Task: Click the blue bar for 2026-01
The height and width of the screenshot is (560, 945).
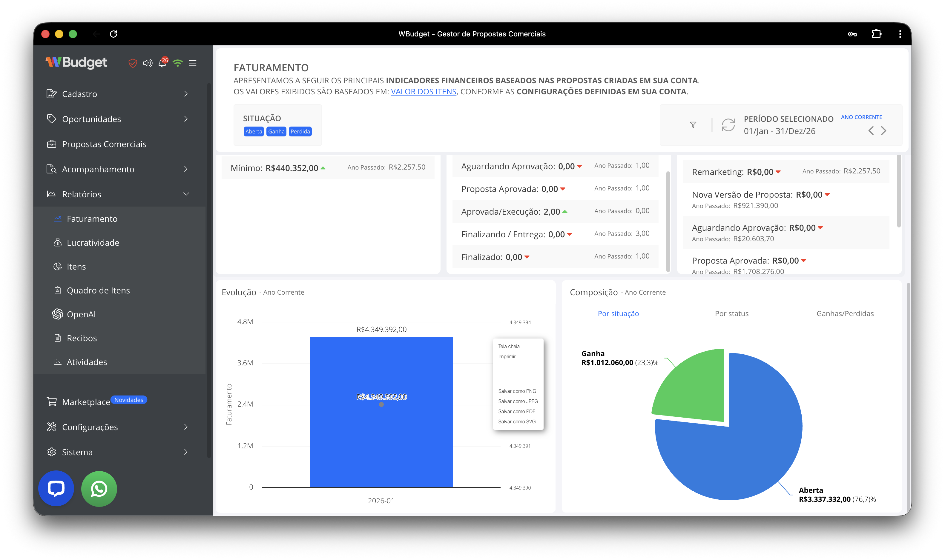Action: [x=381, y=434]
